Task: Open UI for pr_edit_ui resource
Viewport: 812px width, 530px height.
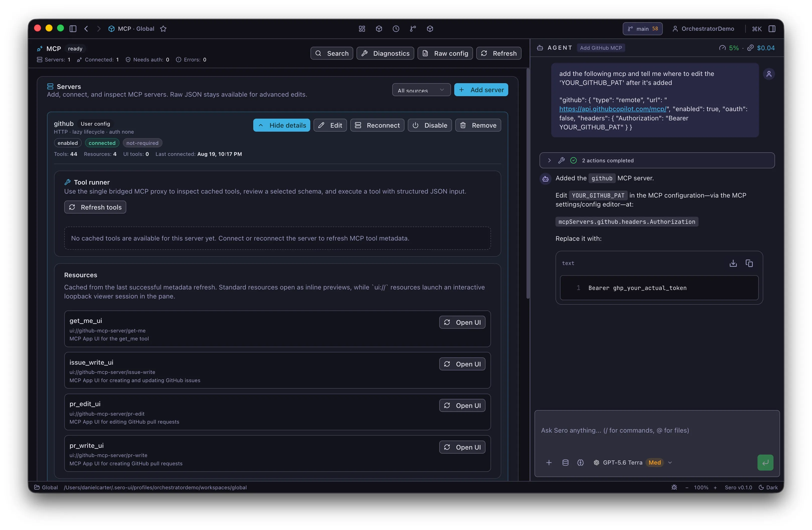Action: point(462,406)
